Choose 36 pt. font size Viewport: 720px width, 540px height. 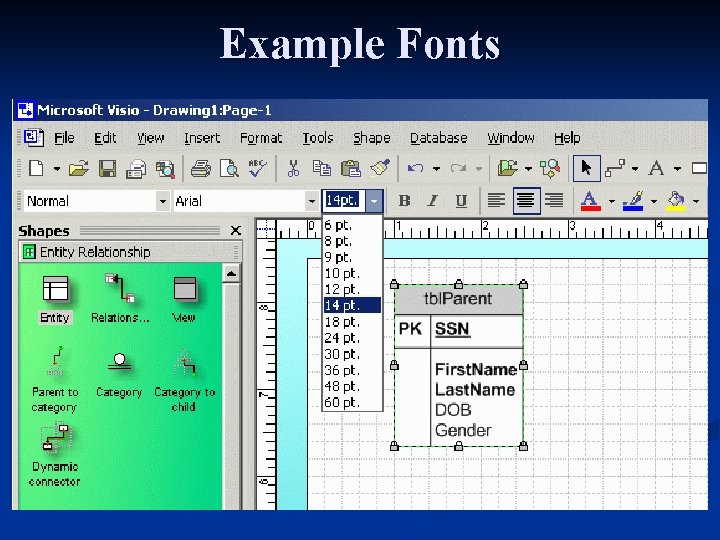point(352,370)
